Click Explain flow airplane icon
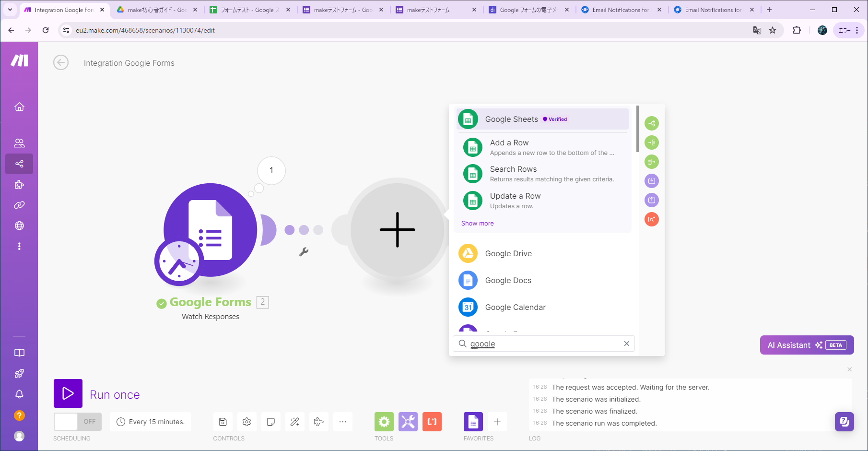The image size is (868, 451). click(318, 422)
